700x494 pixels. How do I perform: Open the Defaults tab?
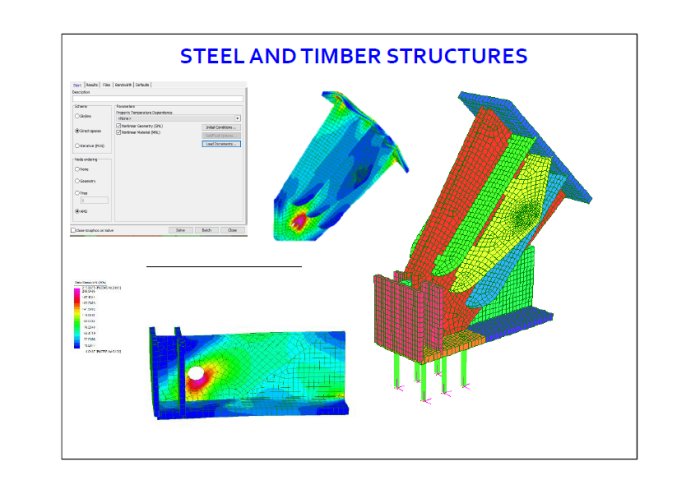(x=143, y=86)
